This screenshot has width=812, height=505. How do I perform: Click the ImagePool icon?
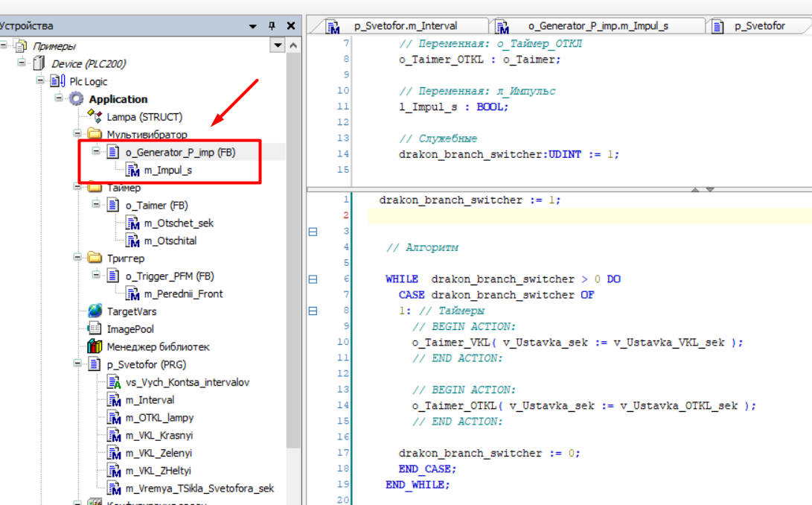[x=95, y=328]
